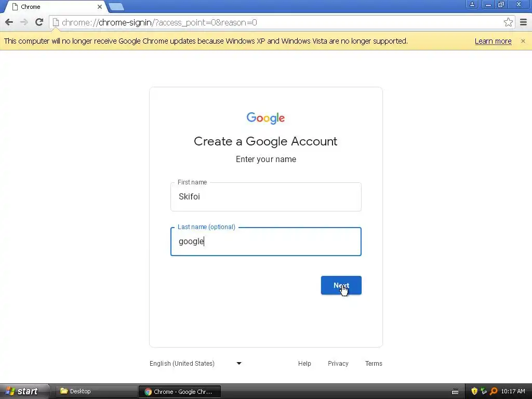Open the Learn more link
Viewport: 532px width, 399px height.
point(493,41)
